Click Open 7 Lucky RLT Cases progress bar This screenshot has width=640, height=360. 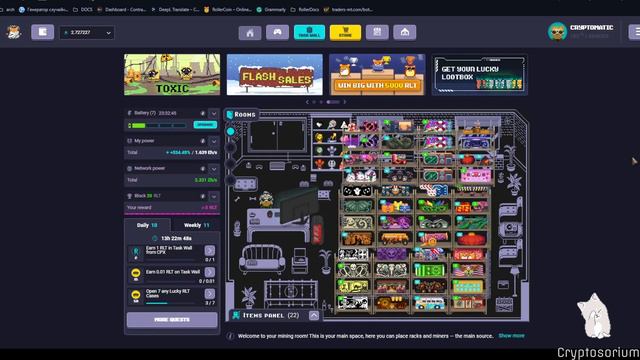click(170, 303)
